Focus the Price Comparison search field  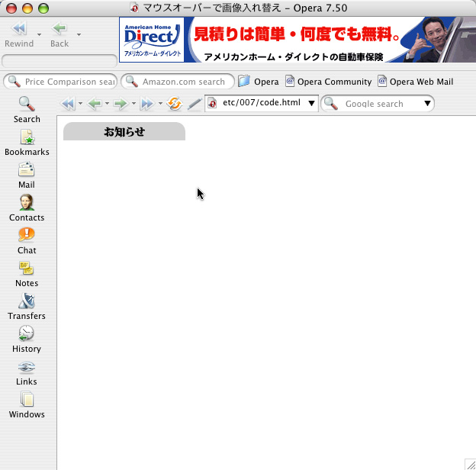(60, 82)
